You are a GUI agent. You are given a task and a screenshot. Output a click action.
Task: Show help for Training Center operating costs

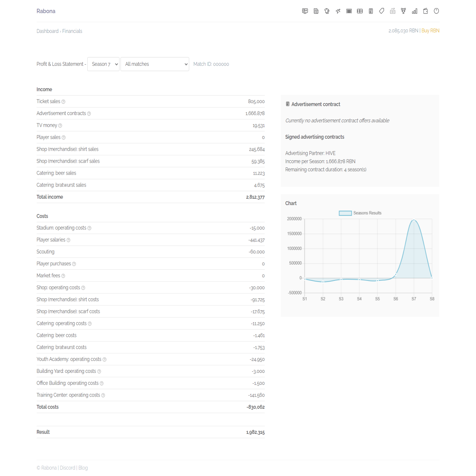pos(103,395)
